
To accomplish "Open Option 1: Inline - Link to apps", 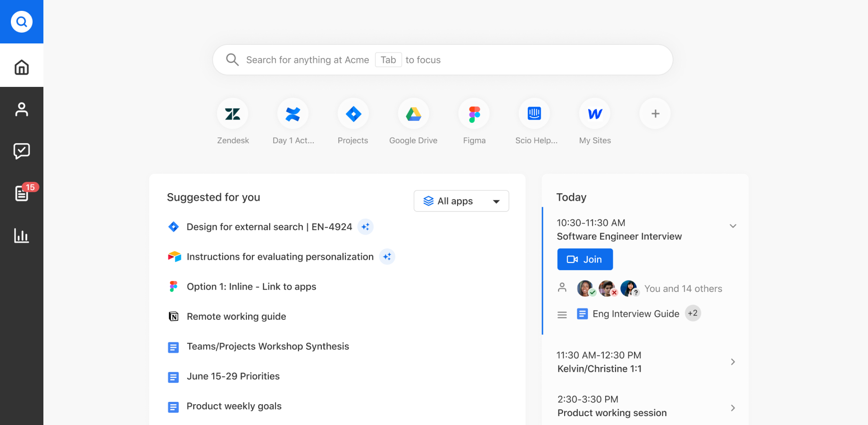I will pos(251,287).
